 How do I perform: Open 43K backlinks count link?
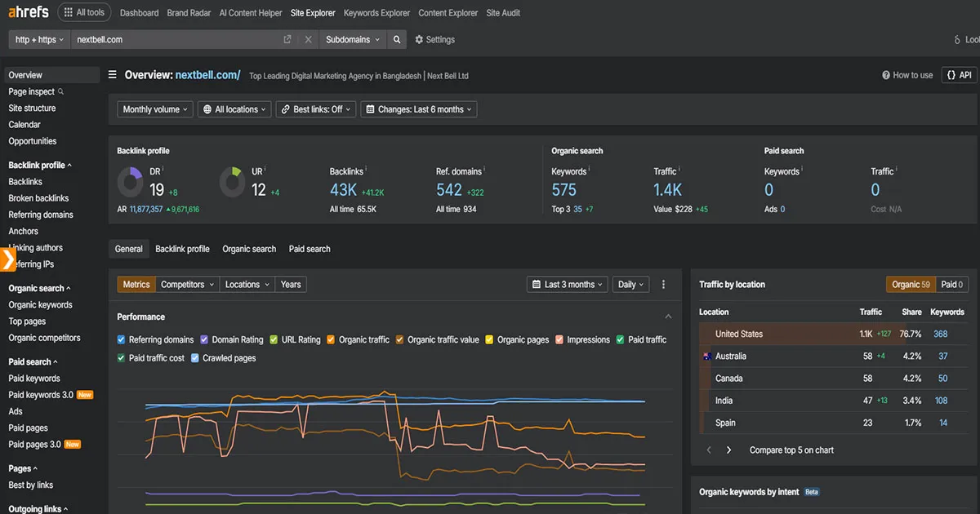[x=343, y=190]
